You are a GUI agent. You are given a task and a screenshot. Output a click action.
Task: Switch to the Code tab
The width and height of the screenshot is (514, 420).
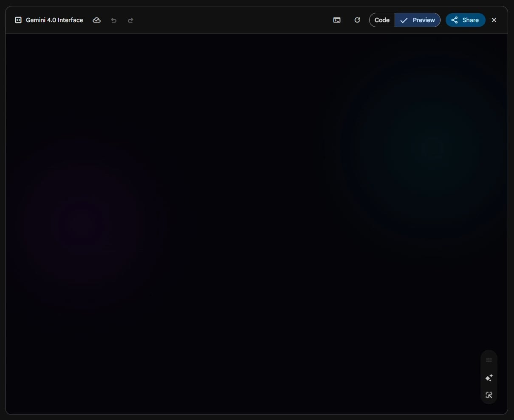[x=382, y=20]
